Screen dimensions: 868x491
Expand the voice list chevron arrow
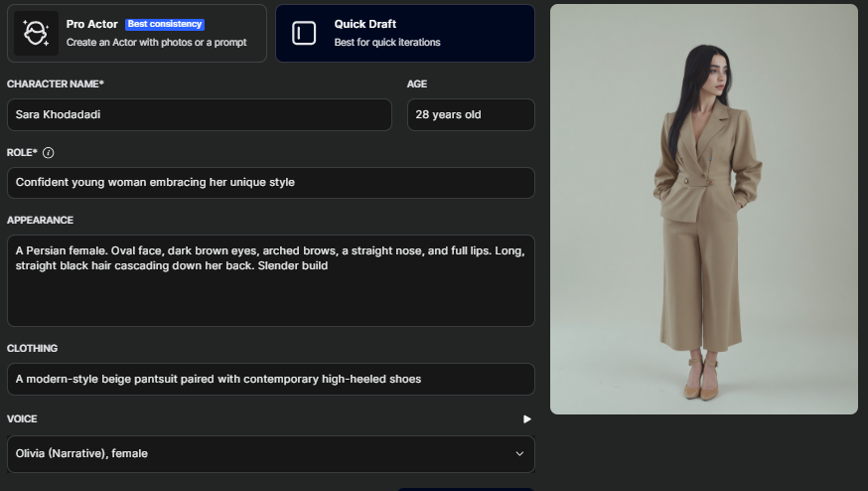(x=518, y=454)
